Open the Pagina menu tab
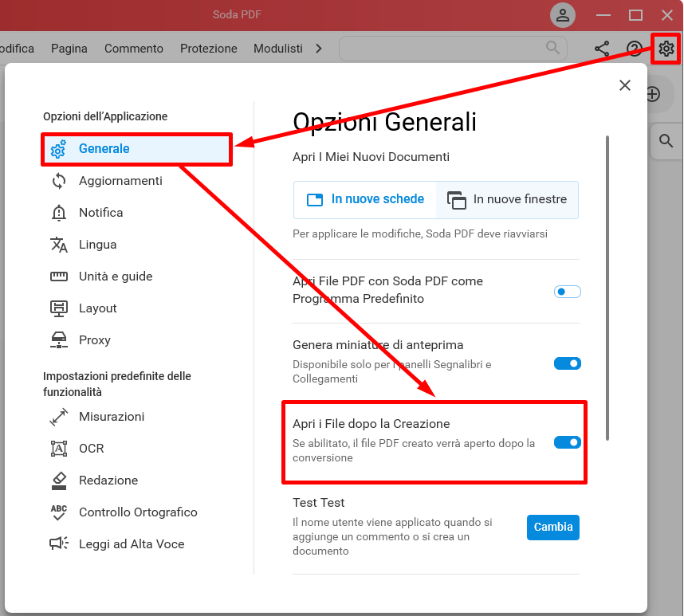Screen dimensions: 684x616 (69, 49)
